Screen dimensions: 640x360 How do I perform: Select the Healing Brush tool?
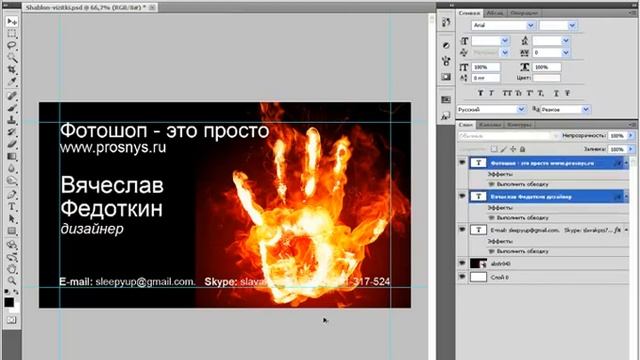click(x=12, y=96)
